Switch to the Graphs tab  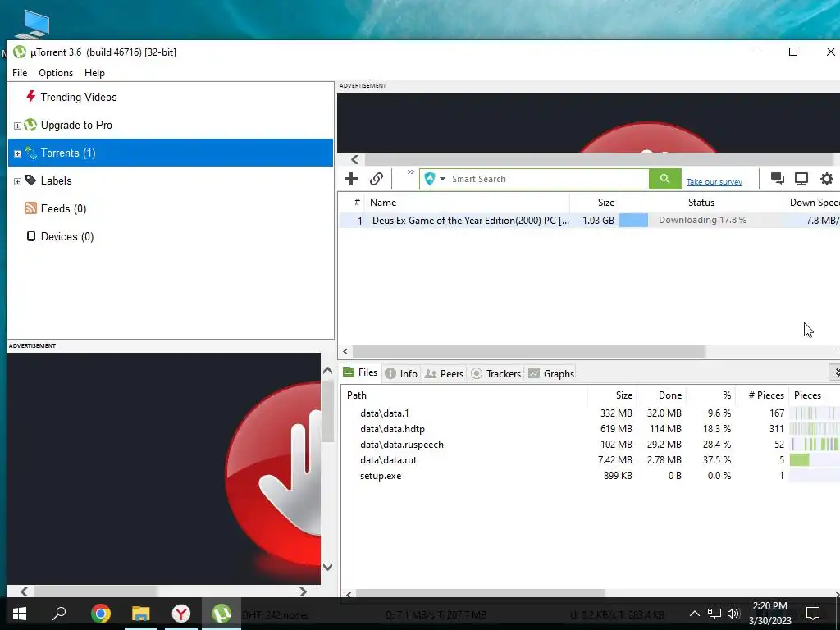551,373
